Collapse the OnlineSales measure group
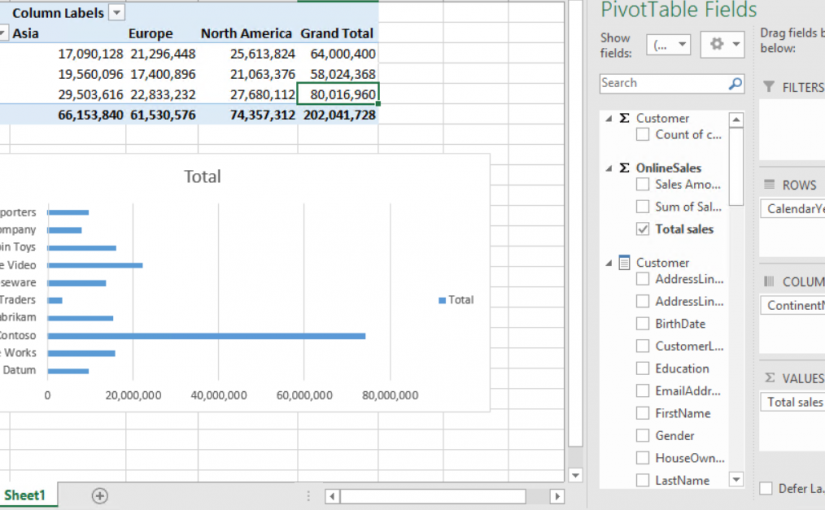 (608, 168)
